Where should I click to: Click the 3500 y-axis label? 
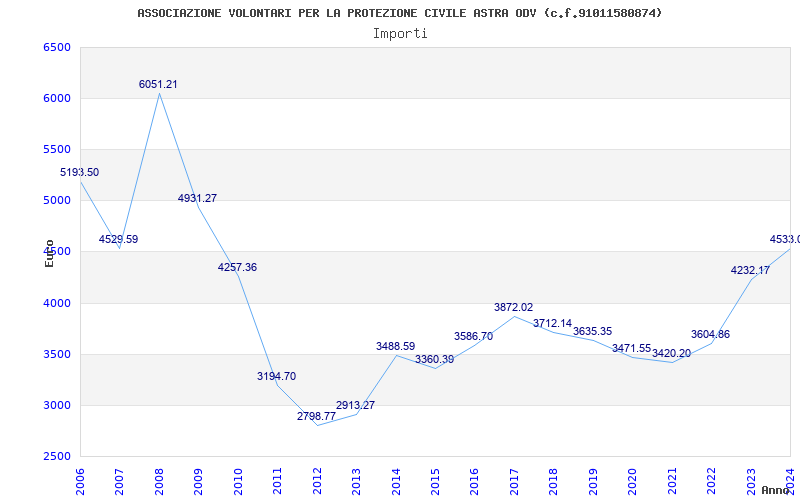pos(57,355)
